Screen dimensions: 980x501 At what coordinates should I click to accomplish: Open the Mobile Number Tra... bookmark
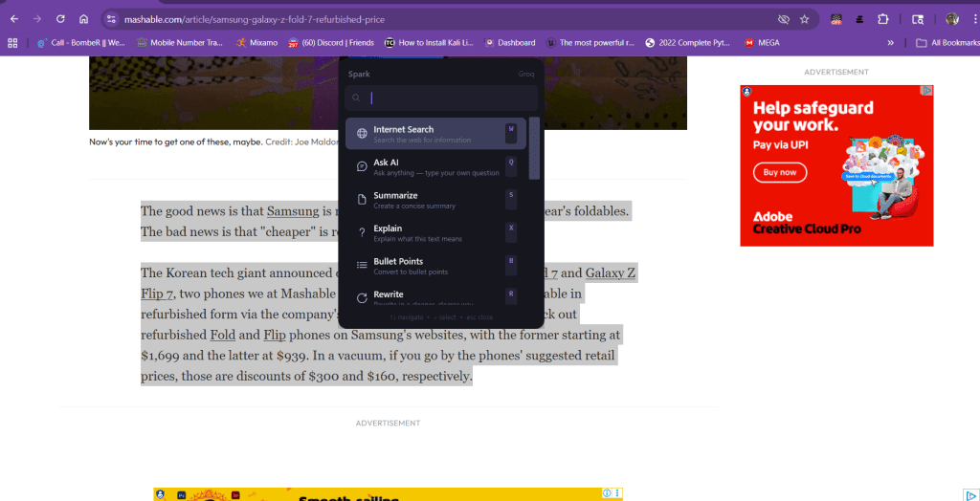[x=180, y=43]
